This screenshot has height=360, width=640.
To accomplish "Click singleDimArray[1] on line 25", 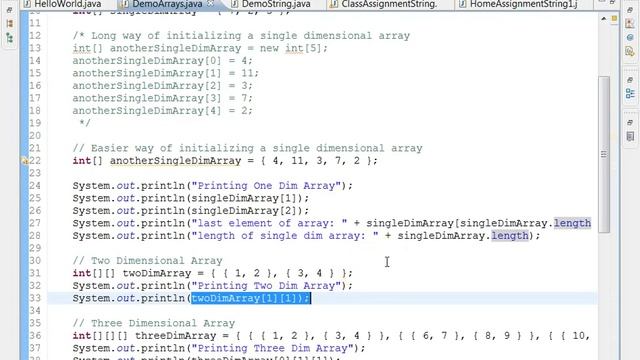I will 247,198.
